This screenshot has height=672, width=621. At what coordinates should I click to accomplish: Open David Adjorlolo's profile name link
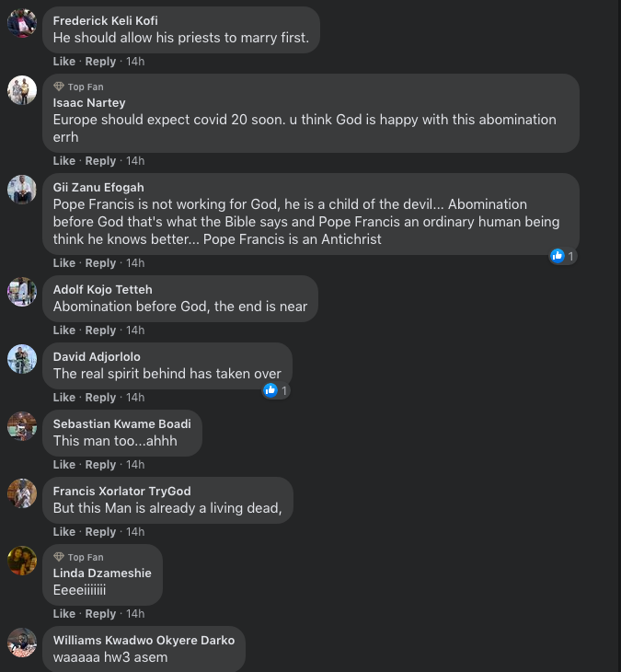(x=97, y=357)
